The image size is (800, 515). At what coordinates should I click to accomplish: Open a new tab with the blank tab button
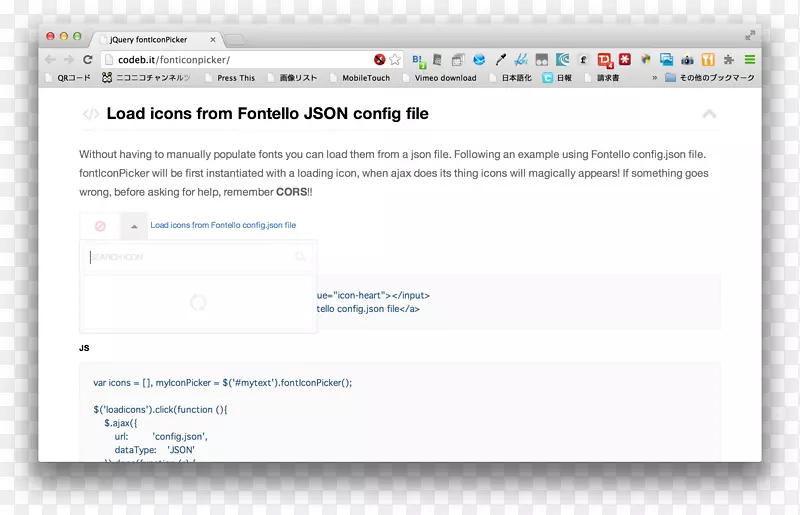235,40
